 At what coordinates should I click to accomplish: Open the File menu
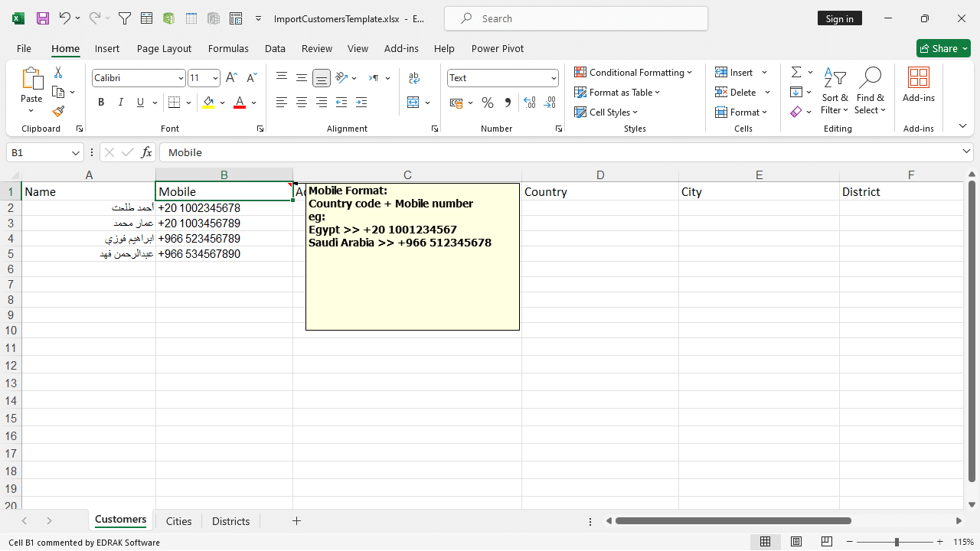click(x=24, y=48)
